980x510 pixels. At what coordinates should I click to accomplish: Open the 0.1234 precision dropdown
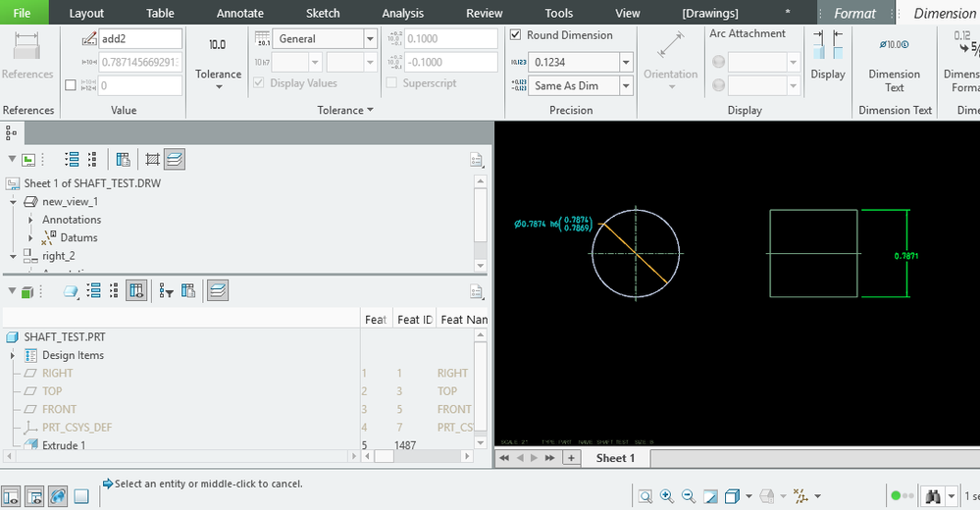[x=626, y=62]
